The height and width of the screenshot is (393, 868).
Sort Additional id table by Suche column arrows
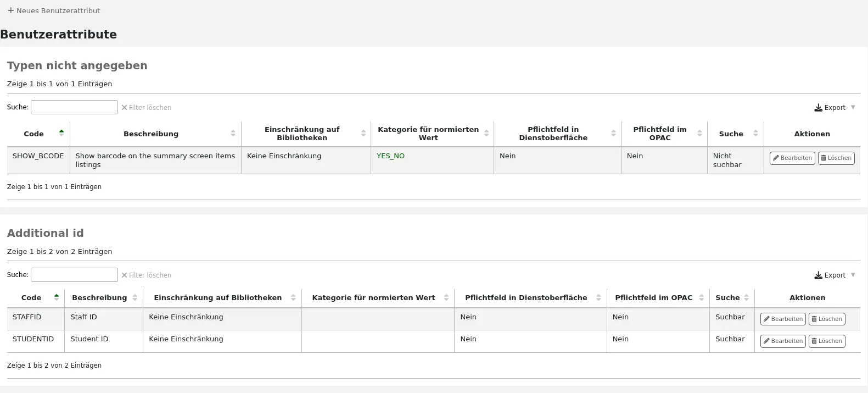[x=746, y=297]
